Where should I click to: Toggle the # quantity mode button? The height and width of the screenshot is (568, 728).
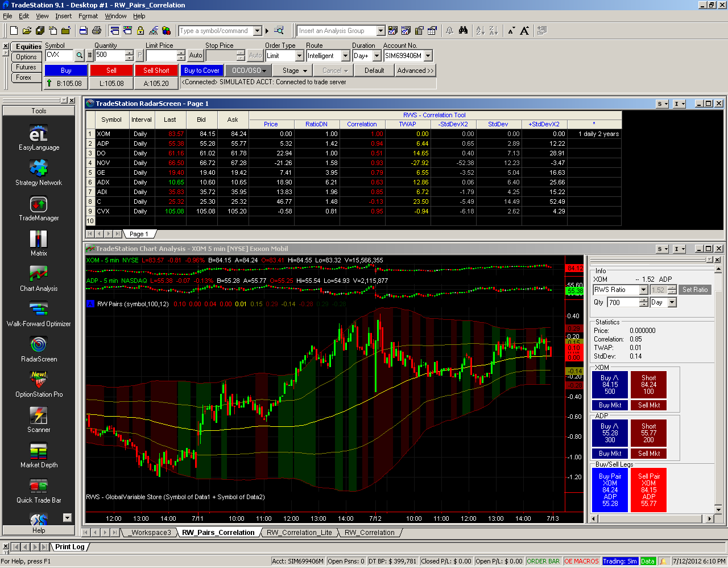(90, 55)
